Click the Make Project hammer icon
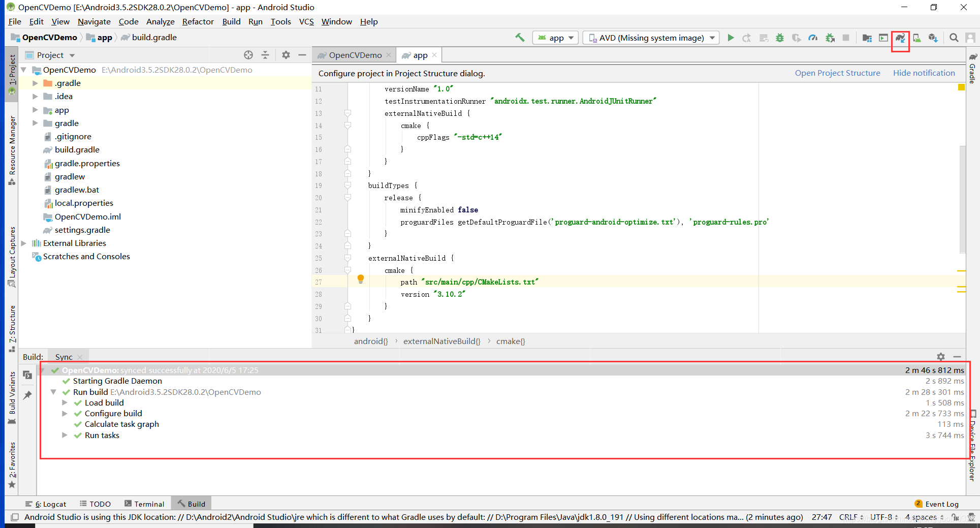Image resolution: width=980 pixels, height=528 pixels. [x=520, y=38]
